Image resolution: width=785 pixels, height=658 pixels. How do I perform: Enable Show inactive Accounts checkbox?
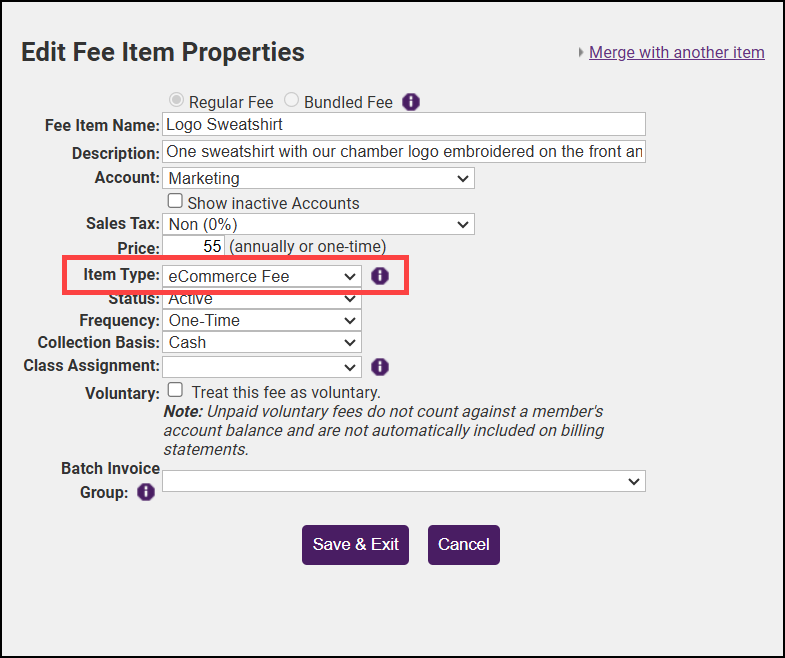pos(175,201)
